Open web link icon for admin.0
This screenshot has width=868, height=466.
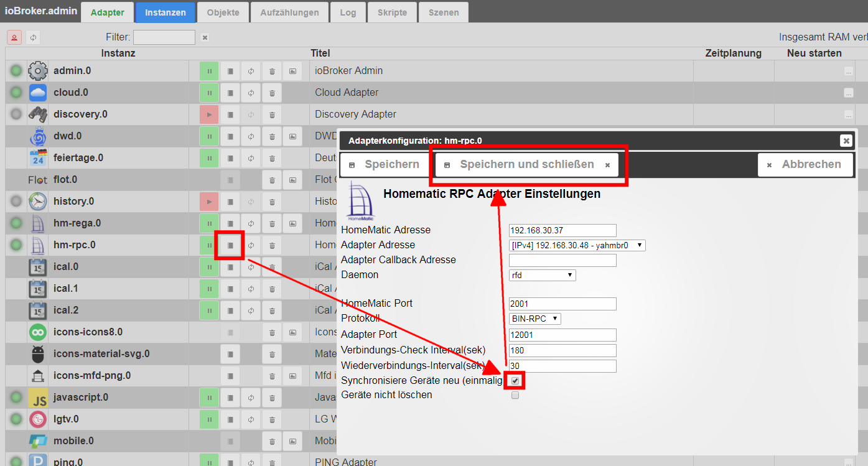coord(292,71)
